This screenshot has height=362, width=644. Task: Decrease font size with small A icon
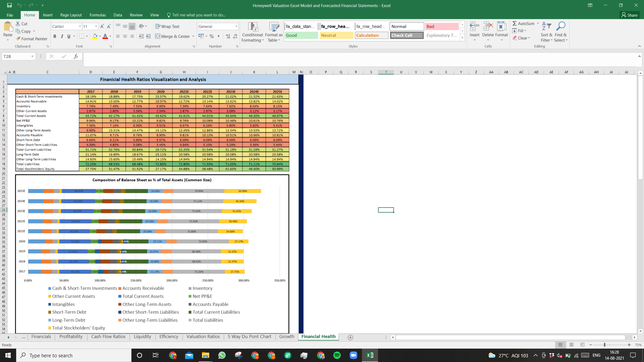point(109,26)
